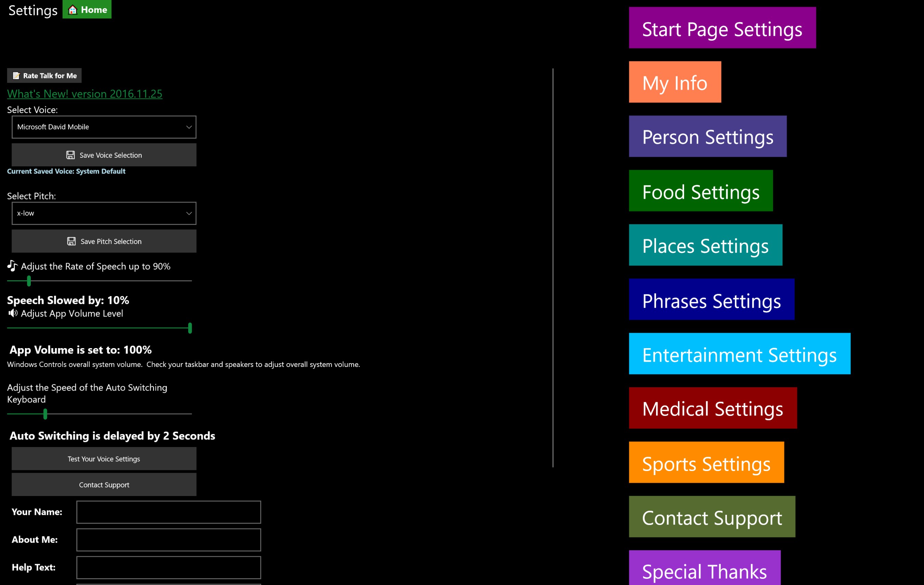Screen dimensions: 924x585
Task: Open Food Settings tile
Action: coord(700,190)
